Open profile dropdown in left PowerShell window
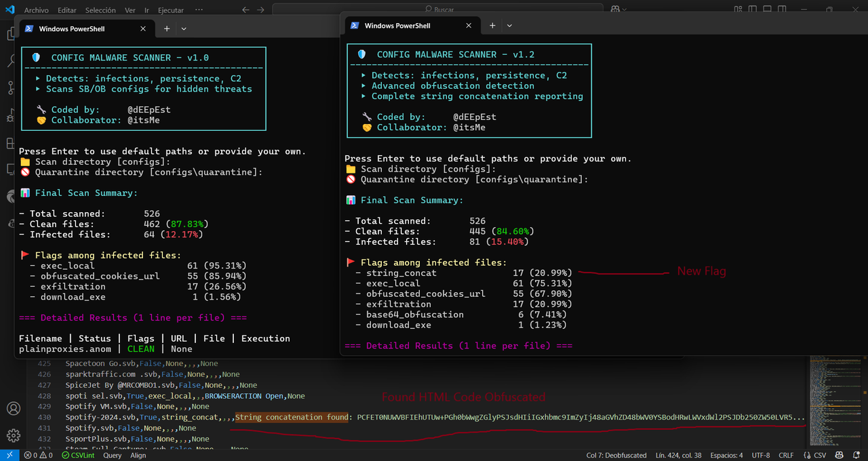 [x=184, y=29]
